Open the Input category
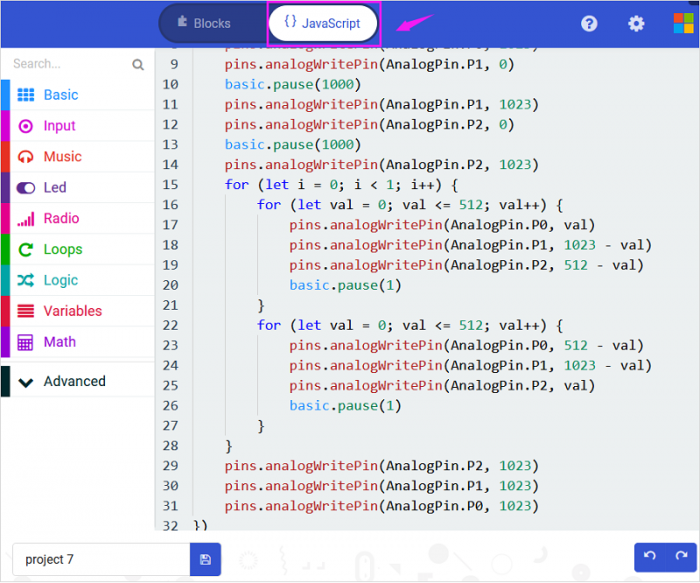 (x=60, y=126)
